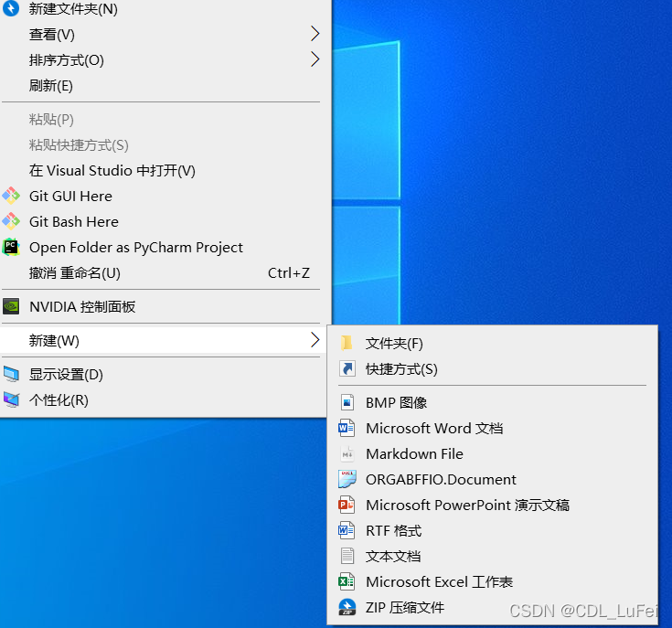Click the blue icon beside 新建文件夹(N)
Screen dimensions: 672x628
(x=11, y=8)
